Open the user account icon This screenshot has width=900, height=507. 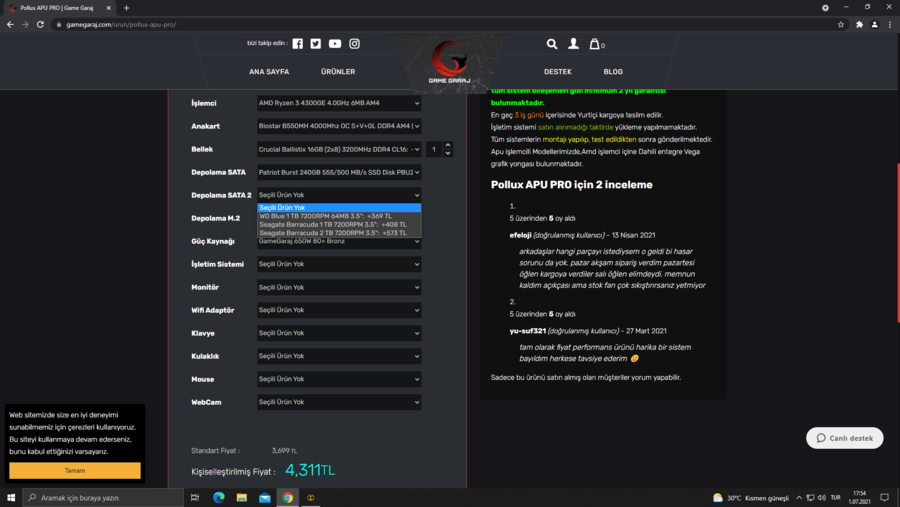(573, 44)
